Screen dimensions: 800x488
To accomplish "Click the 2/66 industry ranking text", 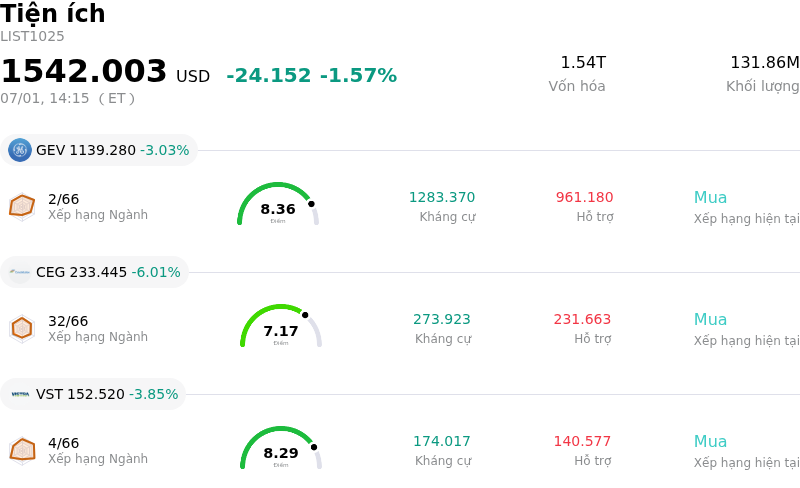I will [x=64, y=199].
